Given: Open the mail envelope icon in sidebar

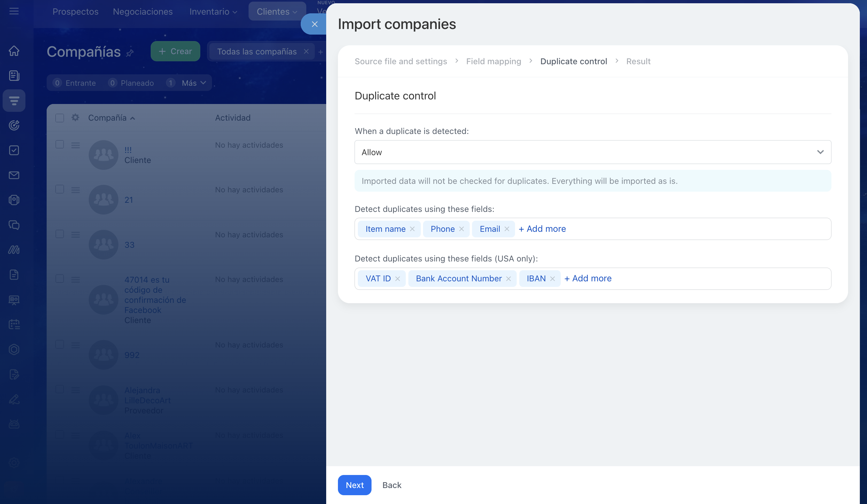Looking at the screenshot, I should (x=14, y=175).
